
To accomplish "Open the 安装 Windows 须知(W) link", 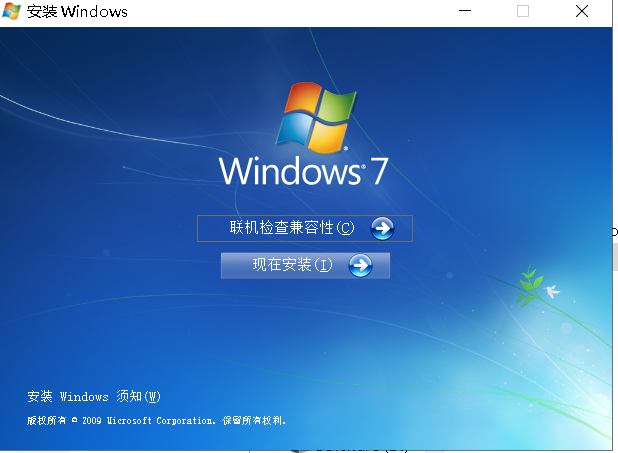I will tap(94, 396).
